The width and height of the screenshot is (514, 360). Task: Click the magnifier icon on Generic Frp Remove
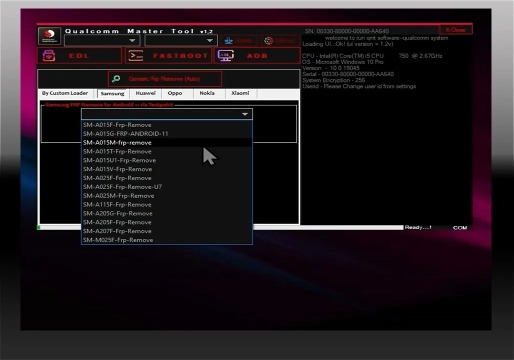click(x=116, y=79)
